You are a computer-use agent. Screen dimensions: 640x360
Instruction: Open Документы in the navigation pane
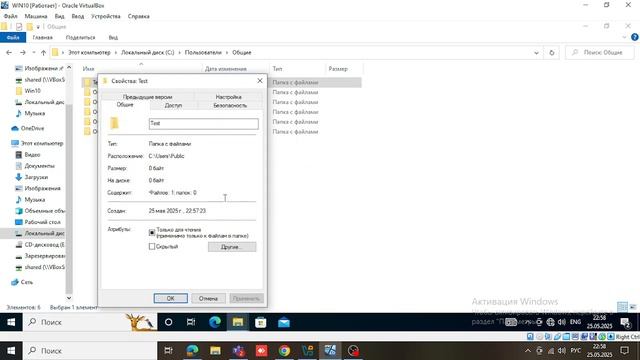(39, 166)
